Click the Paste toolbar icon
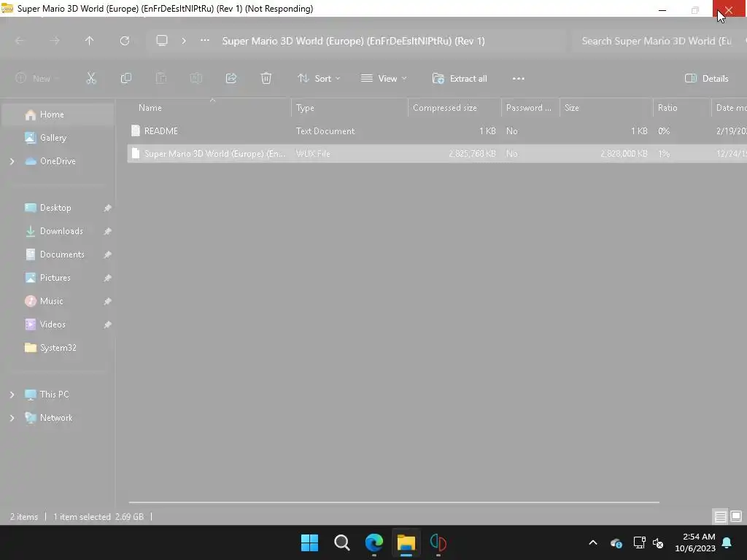747x560 pixels. click(x=161, y=79)
